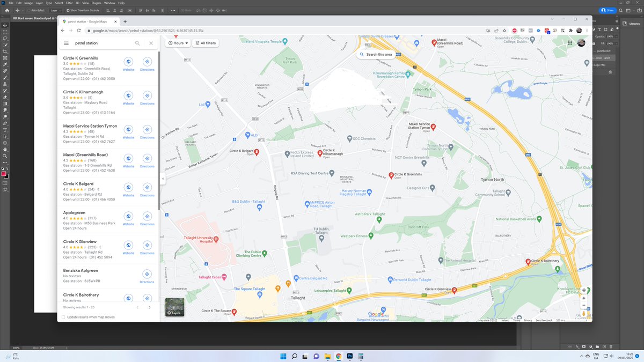Zoom in on the map with plus
644x362 pixels.
click(584, 298)
